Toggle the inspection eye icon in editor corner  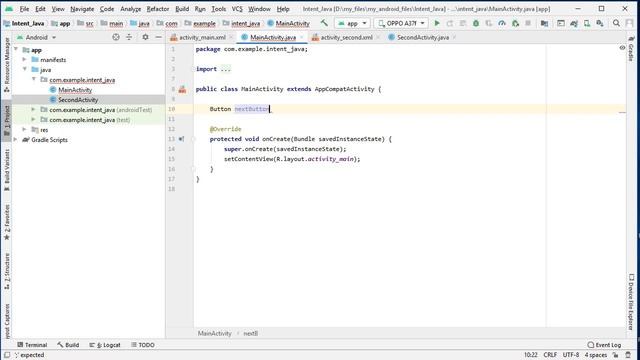(622, 48)
